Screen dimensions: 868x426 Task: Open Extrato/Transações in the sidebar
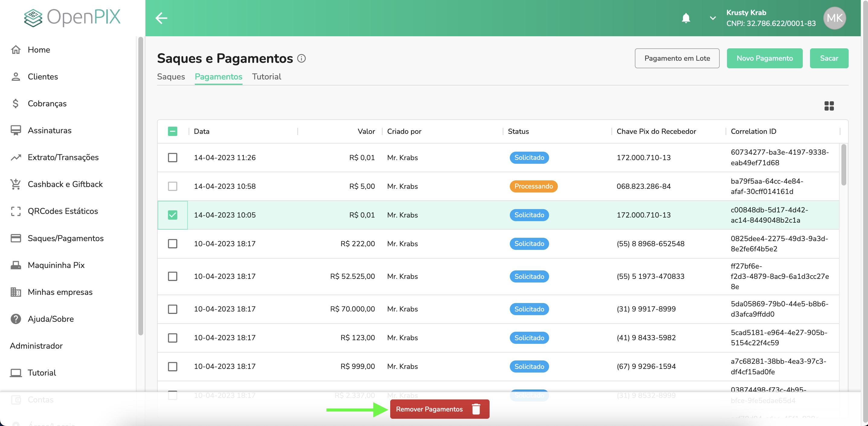63,157
